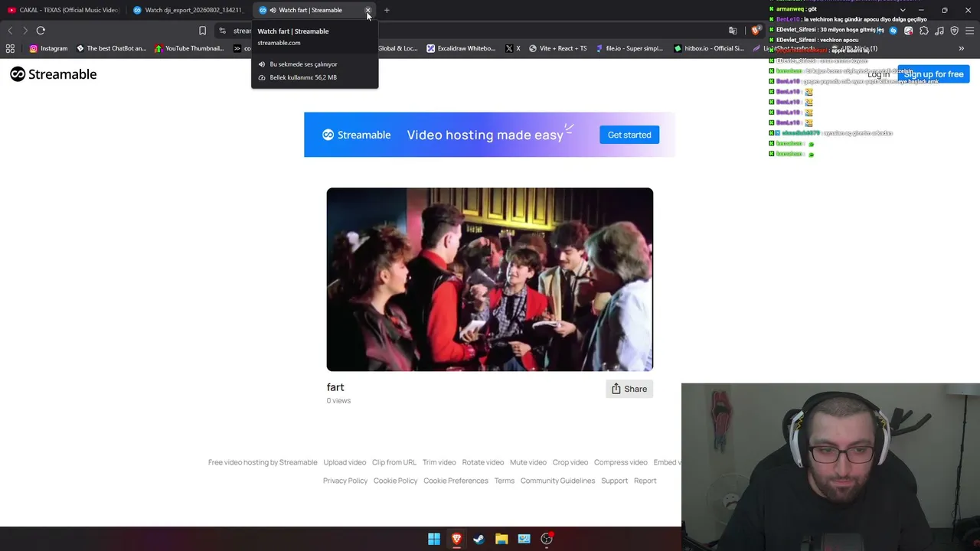
Task: Open the Crop video footer link
Action: tap(570, 462)
